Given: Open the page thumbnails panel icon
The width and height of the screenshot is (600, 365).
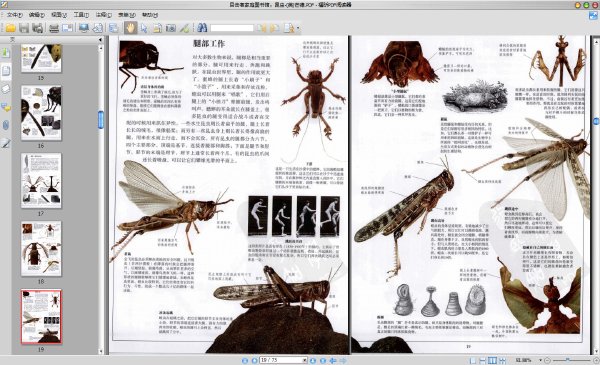Looking at the screenshot, I should pos(6,70).
